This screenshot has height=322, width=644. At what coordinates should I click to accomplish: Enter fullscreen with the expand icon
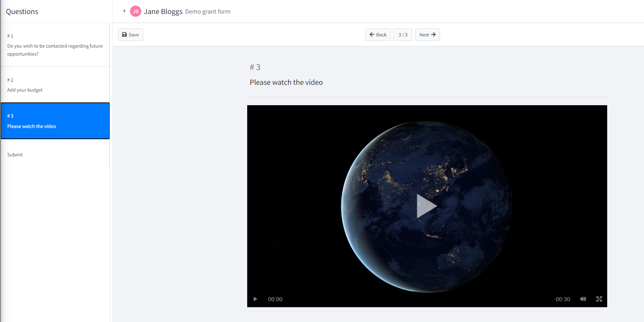pos(599,299)
